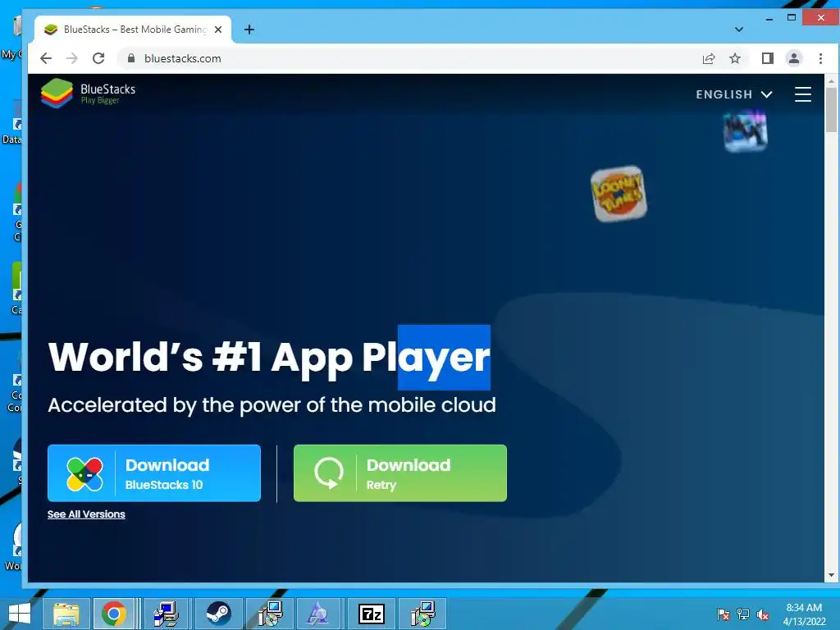
Task: Click "Accelerated by the power of the mobile cloud"
Action: coord(272,405)
